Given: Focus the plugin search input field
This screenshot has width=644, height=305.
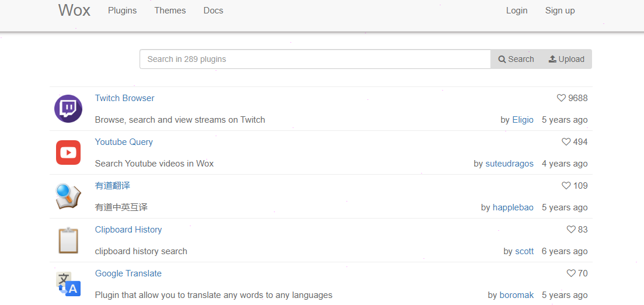Looking at the screenshot, I should pyautogui.click(x=315, y=59).
